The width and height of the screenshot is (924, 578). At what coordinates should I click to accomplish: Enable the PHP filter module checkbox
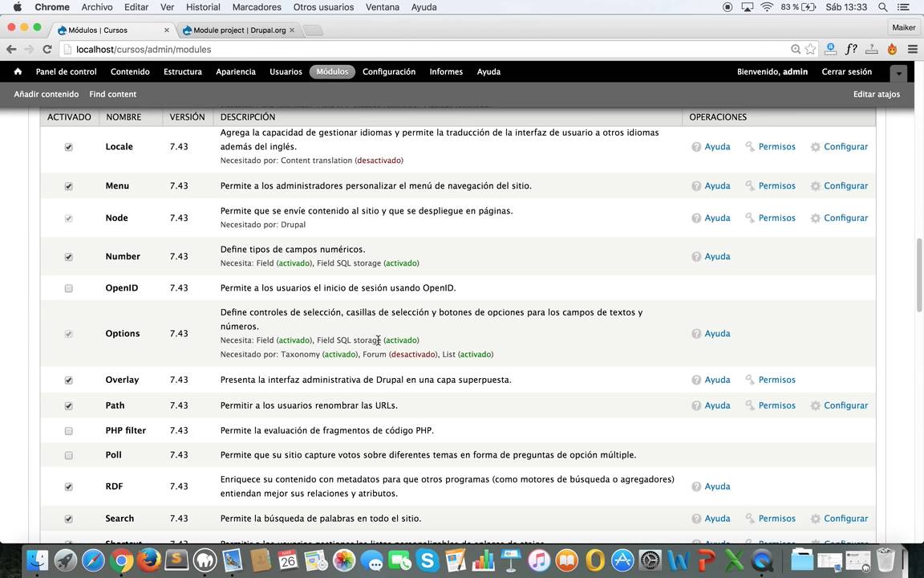coord(68,431)
